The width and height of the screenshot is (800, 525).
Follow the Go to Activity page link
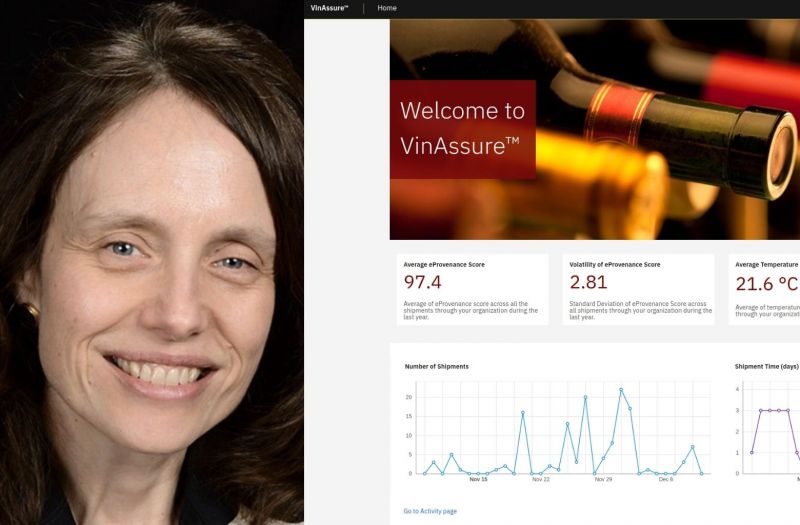pyautogui.click(x=430, y=511)
